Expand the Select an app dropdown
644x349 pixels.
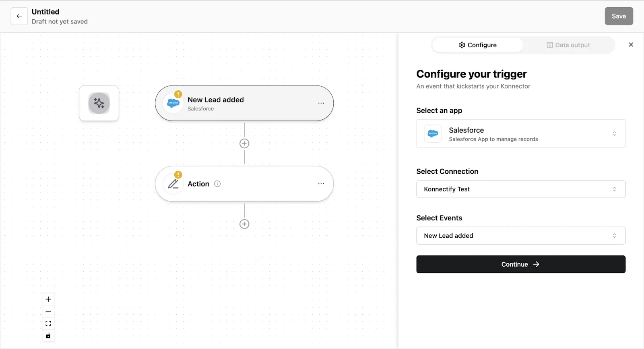[x=521, y=134]
